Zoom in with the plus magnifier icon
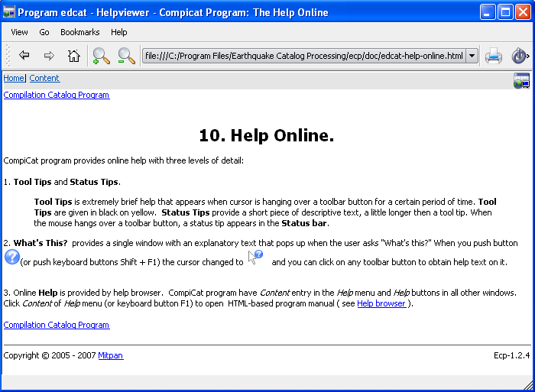This screenshot has width=535, height=392. pyautogui.click(x=101, y=56)
